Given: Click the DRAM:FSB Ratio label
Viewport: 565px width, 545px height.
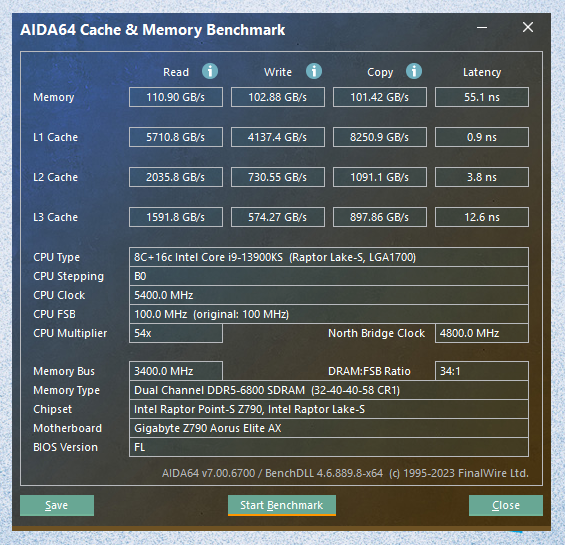Looking at the screenshot, I should (369, 371).
